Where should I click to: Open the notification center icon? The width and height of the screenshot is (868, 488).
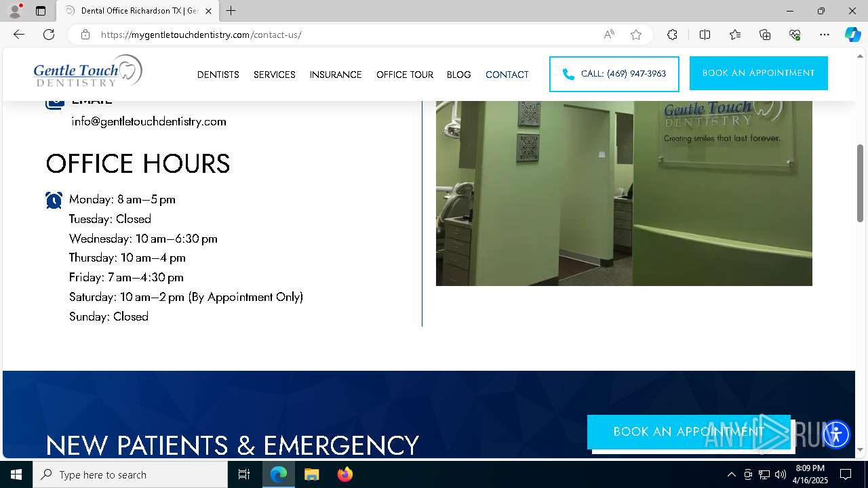846,474
